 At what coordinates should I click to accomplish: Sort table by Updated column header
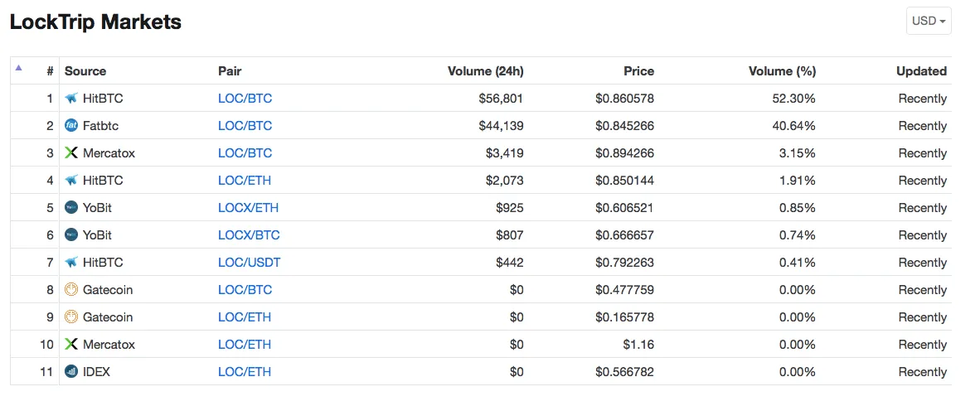coord(921,71)
